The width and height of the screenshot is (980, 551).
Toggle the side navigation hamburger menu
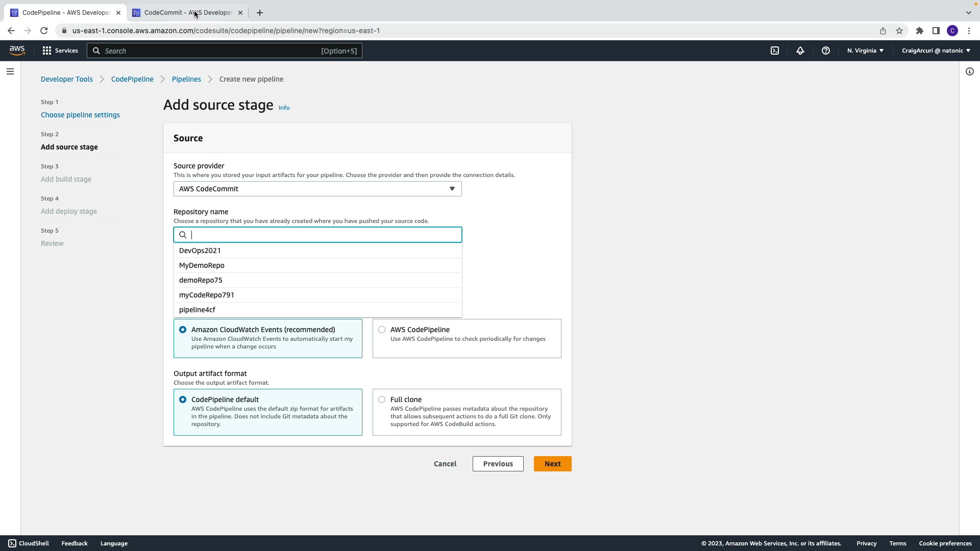(x=10, y=71)
